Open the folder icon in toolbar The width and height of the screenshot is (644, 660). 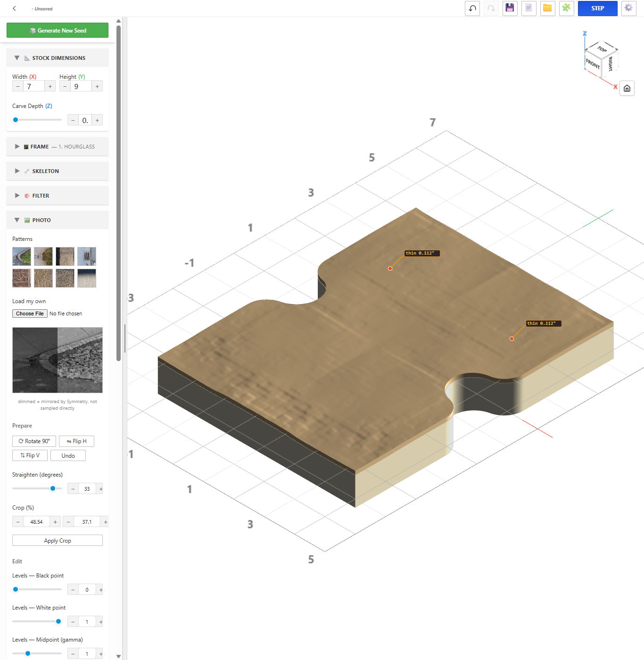point(548,8)
